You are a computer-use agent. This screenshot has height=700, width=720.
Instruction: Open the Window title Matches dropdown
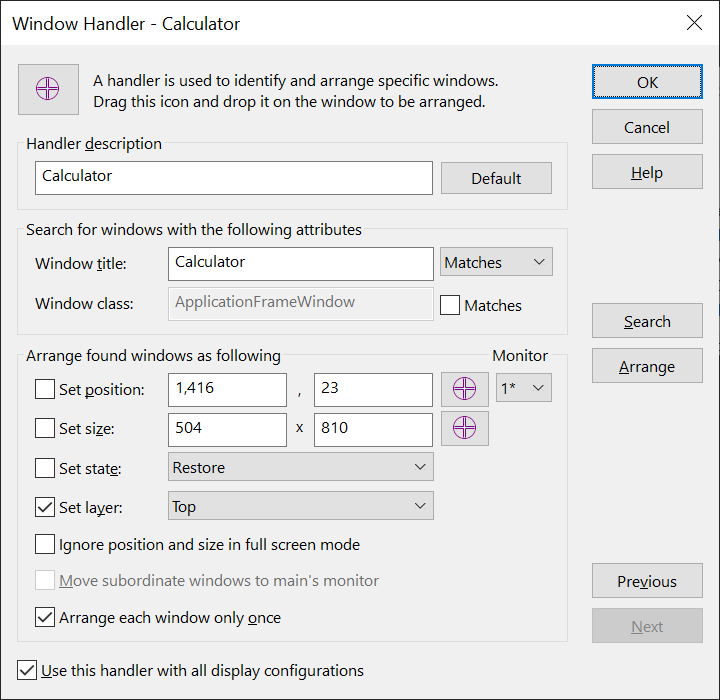496,262
